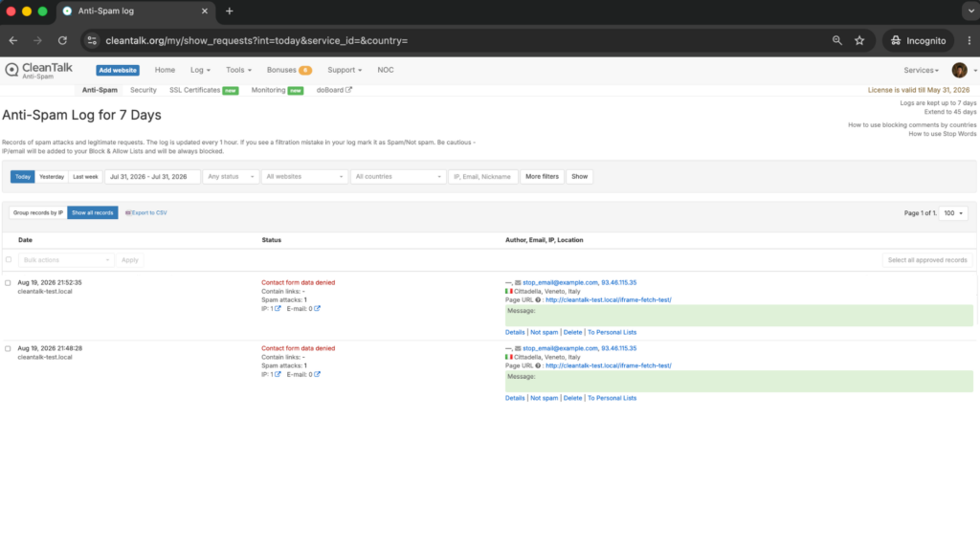980x551 pixels.
Task: Click Export to CSV link
Action: [146, 213]
